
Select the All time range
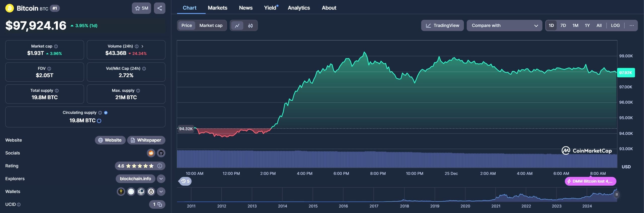click(599, 25)
